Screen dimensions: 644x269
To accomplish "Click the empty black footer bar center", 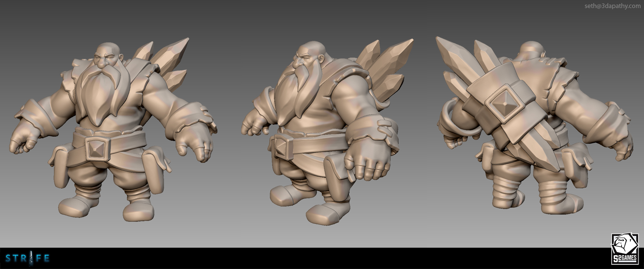I will click(x=322, y=258).
